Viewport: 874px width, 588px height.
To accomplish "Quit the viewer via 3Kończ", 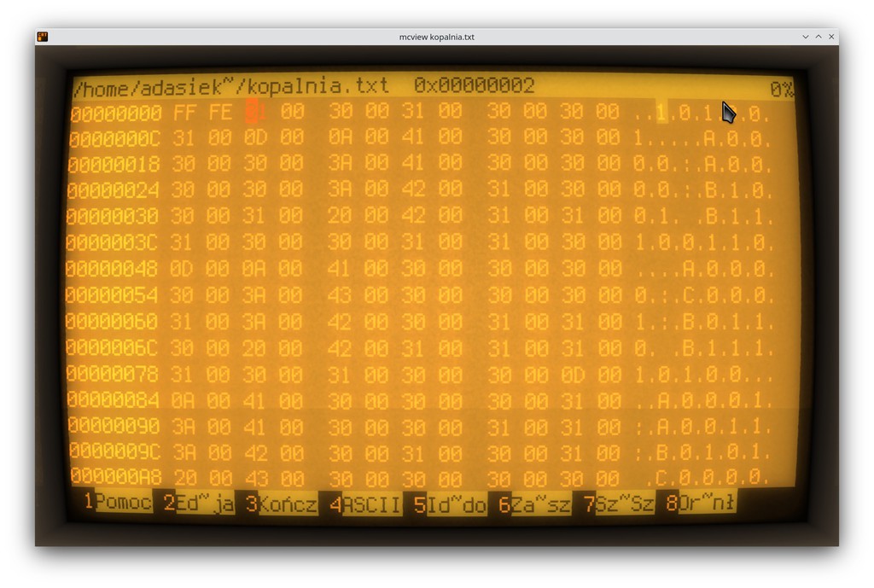I will (x=282, y=504).
